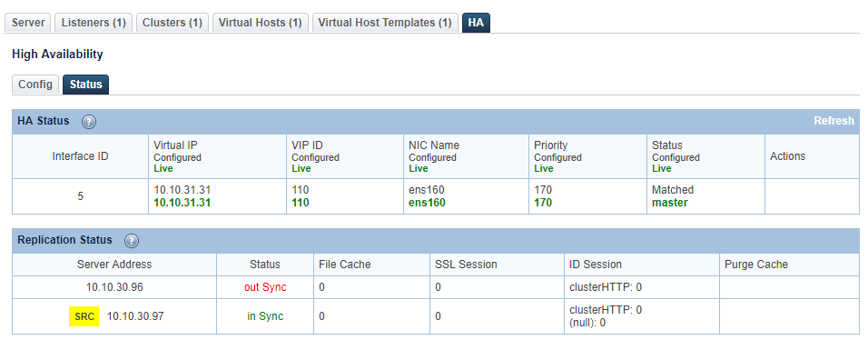This screenshot has height=340, width=868.
Task: Click the out Sync status text
Action: (265, 288)
